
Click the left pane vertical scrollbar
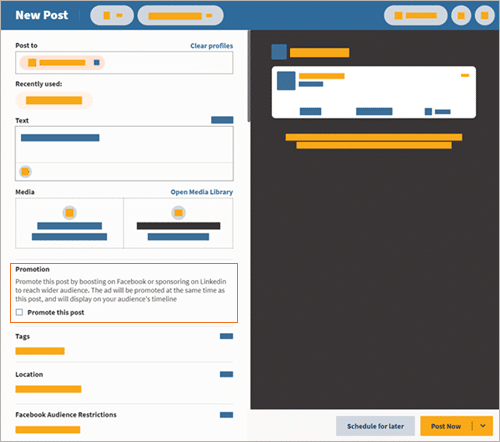(x=249, y=76)
